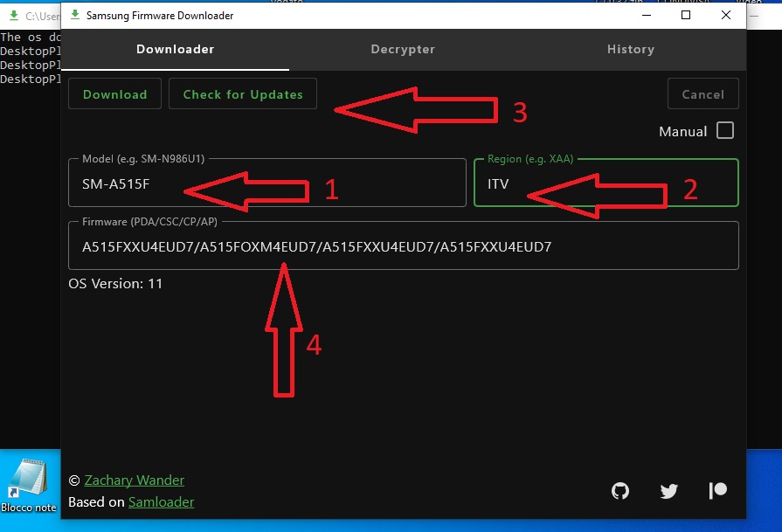782x532 pixels.
Task: Open the Twitter bird icon link
Action: (668, 491)
